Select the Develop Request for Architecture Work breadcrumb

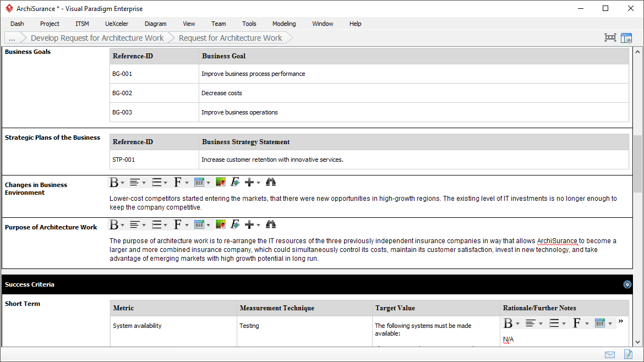(97, 37)
